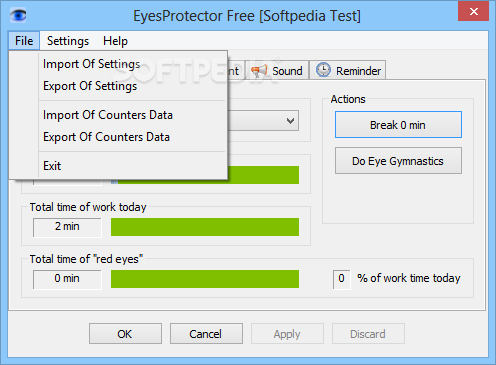Viewport: 496px width, 365px height.
Task: Start Do Eye Gymnastics
Action: pyautogui.click(x=398, y=161)
